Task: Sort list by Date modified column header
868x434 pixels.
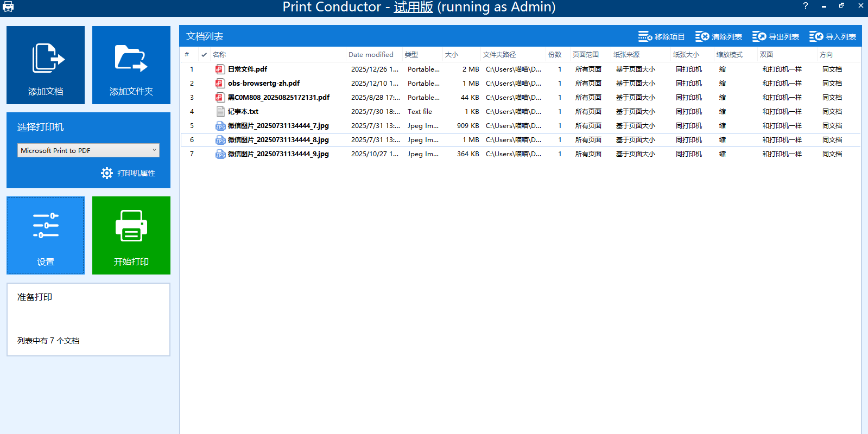Action: 371,55
